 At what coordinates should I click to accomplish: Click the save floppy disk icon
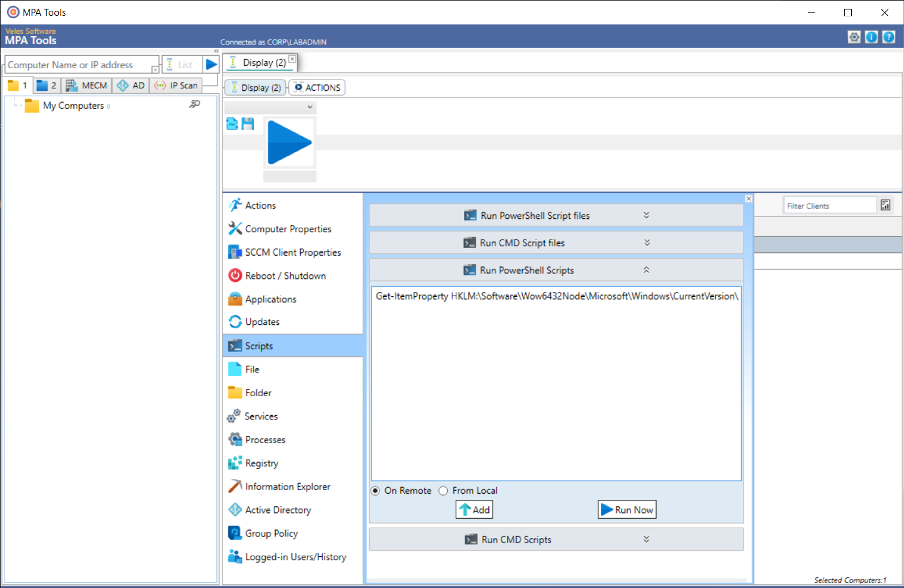click(248, 124)
